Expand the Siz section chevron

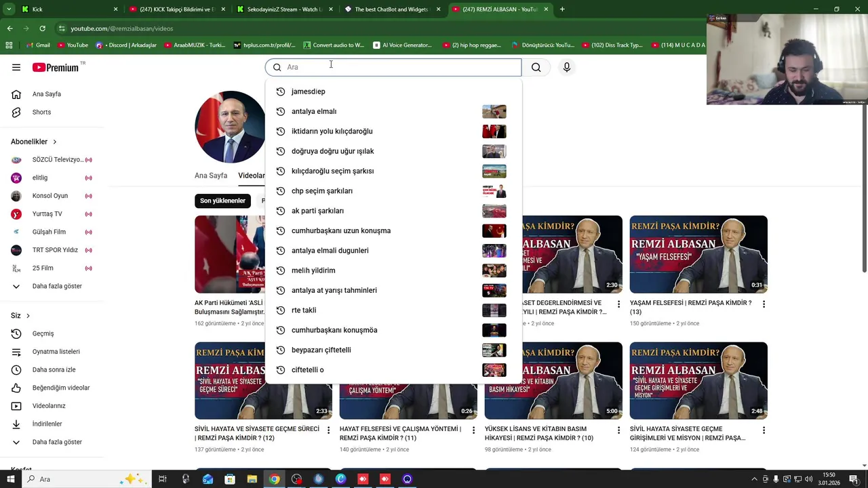coord(28,316)
